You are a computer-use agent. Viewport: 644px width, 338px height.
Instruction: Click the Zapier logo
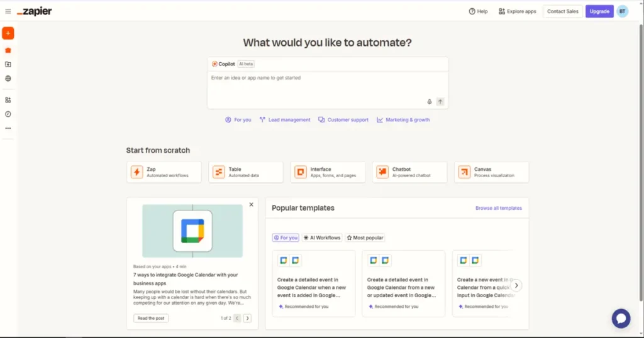tap(35, 11)
